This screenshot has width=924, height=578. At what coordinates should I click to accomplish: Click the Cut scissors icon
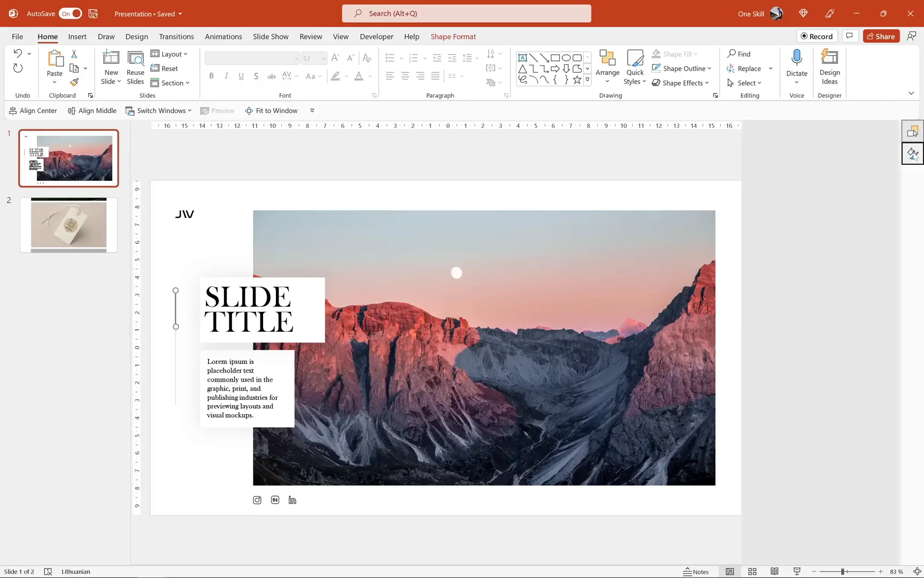(74, 54)
